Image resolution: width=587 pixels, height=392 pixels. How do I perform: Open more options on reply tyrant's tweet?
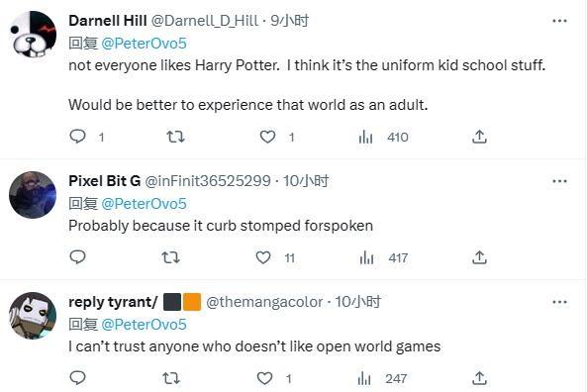(x=559, y=302)
